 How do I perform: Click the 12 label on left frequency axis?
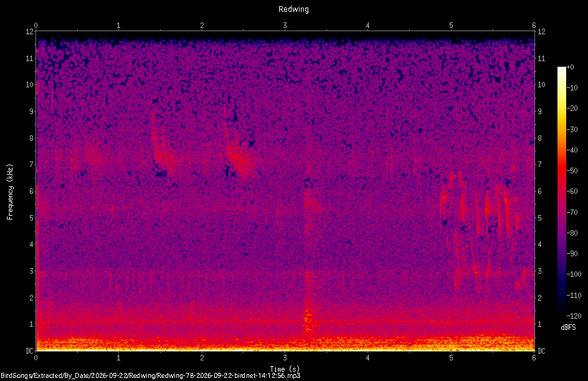tap(30, 32)
